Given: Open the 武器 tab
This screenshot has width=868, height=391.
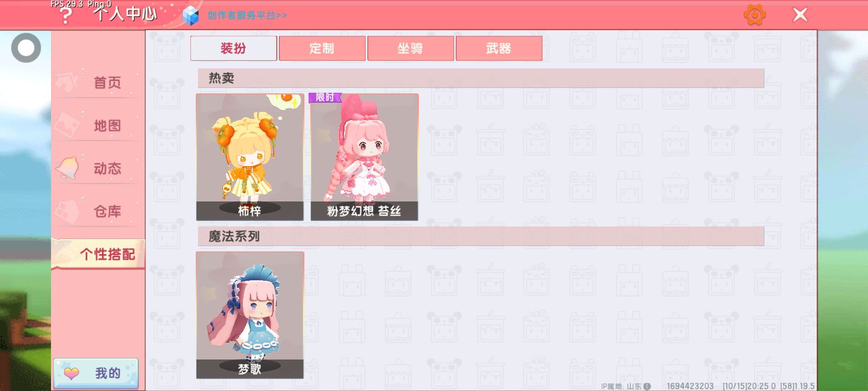Looking at the screenshot, I should tap(499, 48).
